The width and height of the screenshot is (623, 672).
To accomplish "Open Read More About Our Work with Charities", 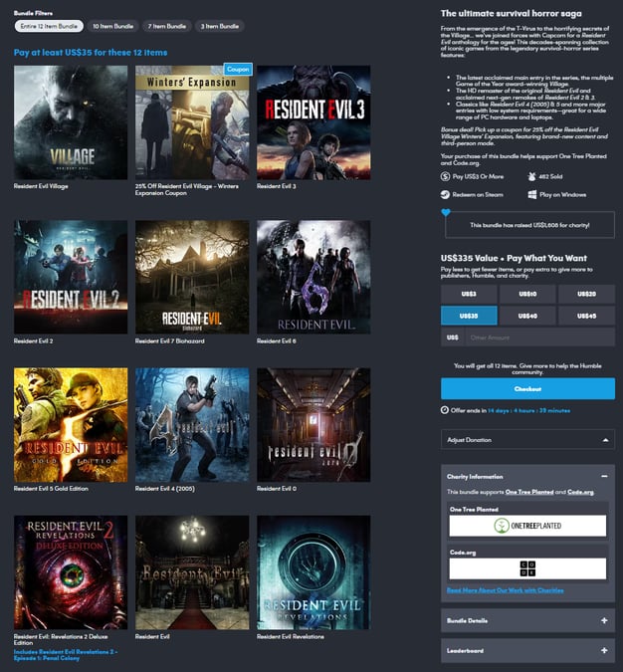I will pyautogui.click(x=506, y=590).
